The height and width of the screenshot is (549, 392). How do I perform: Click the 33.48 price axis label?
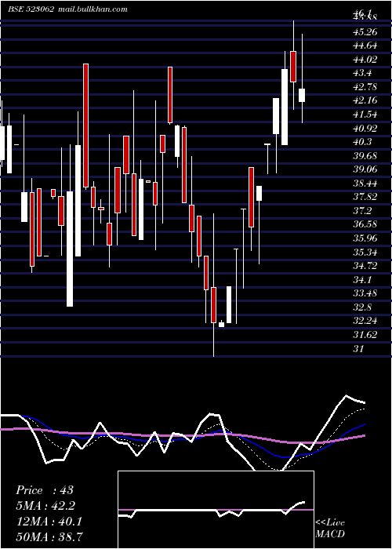365,293
